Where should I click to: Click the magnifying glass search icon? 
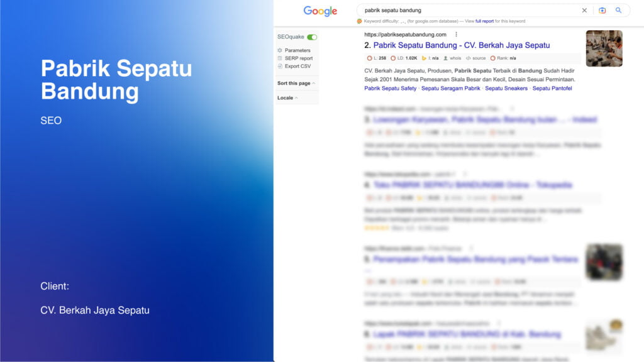[x=619, y=11]
